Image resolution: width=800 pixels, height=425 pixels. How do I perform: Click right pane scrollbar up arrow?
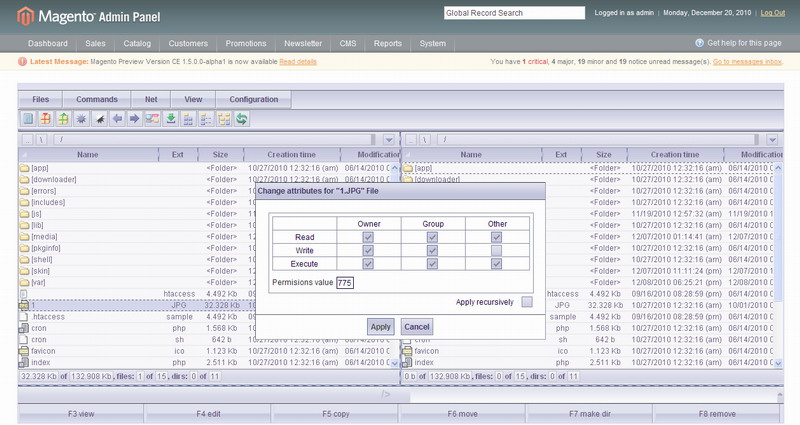(x=778, y=168)
